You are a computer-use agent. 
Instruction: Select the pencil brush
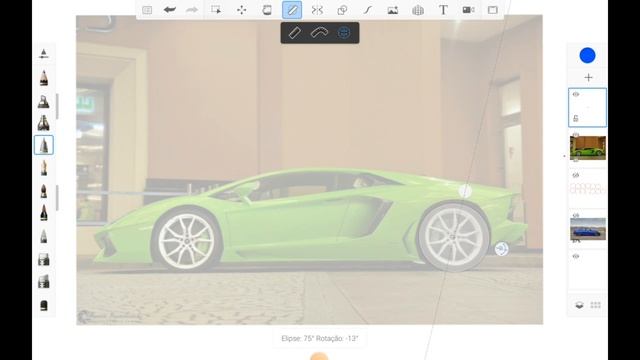44,78
